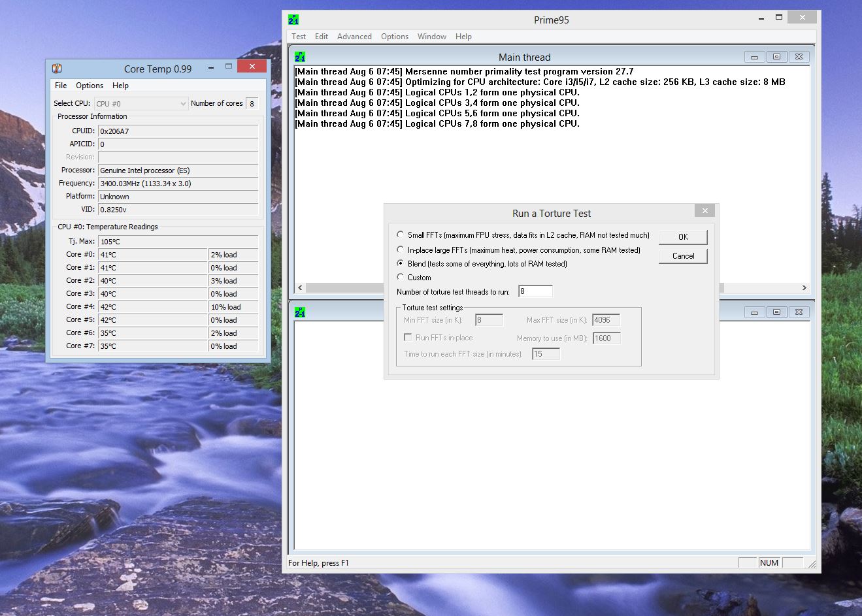Image resolution: width=862 pixels, height=616 pixels.
Task: Maximize the Core Temp window
Action: coord(229,67)
